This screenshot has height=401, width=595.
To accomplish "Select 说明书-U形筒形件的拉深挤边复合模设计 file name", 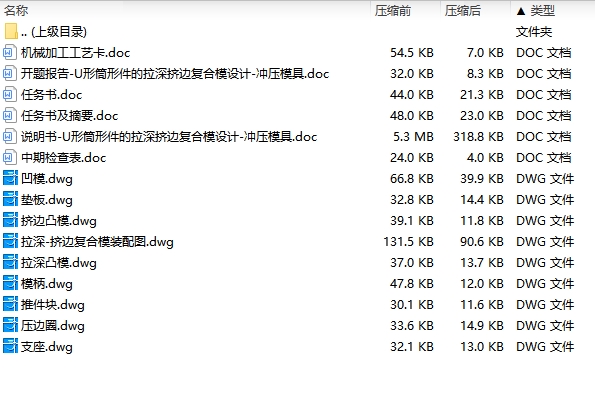I will click(169, 137).
